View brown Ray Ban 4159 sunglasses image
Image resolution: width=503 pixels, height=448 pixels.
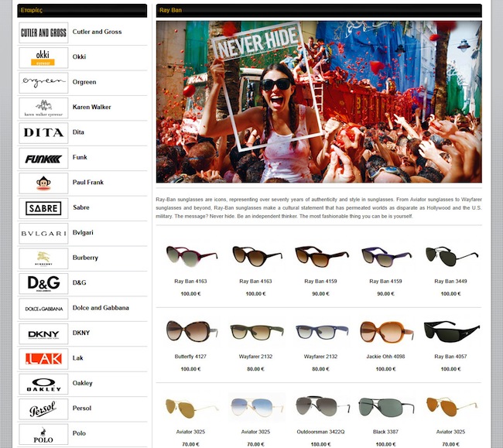[x=321, y=256]
